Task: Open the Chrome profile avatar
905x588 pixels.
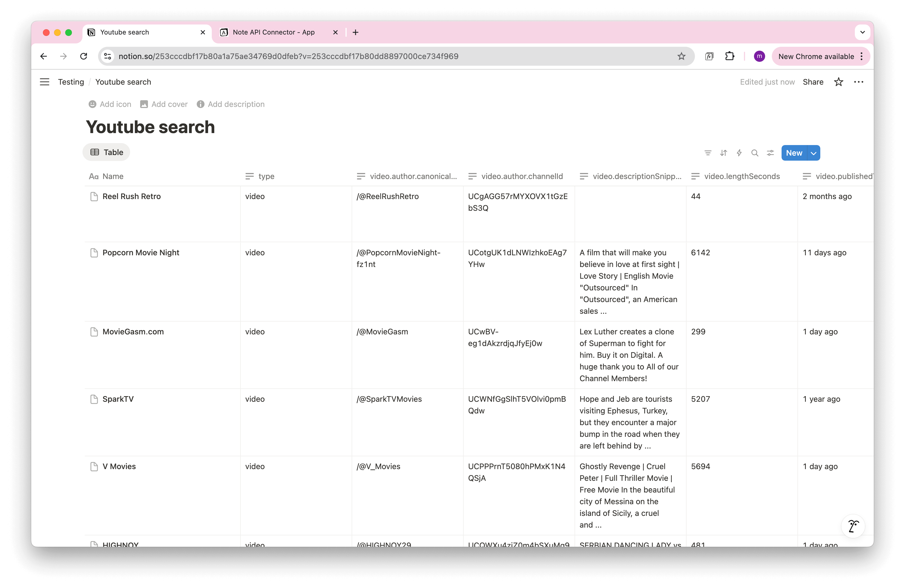Action: pyautogui.click(x=759, y=56)
